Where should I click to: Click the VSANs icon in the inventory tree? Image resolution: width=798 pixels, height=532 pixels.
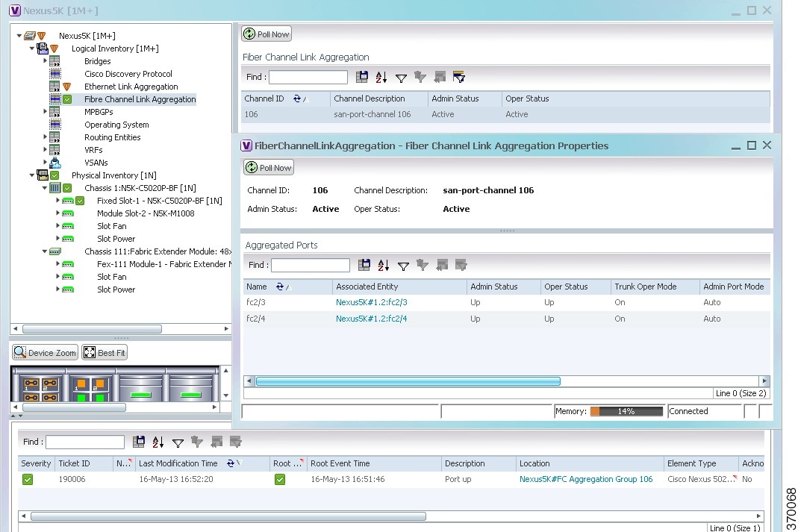pos(55,163)
